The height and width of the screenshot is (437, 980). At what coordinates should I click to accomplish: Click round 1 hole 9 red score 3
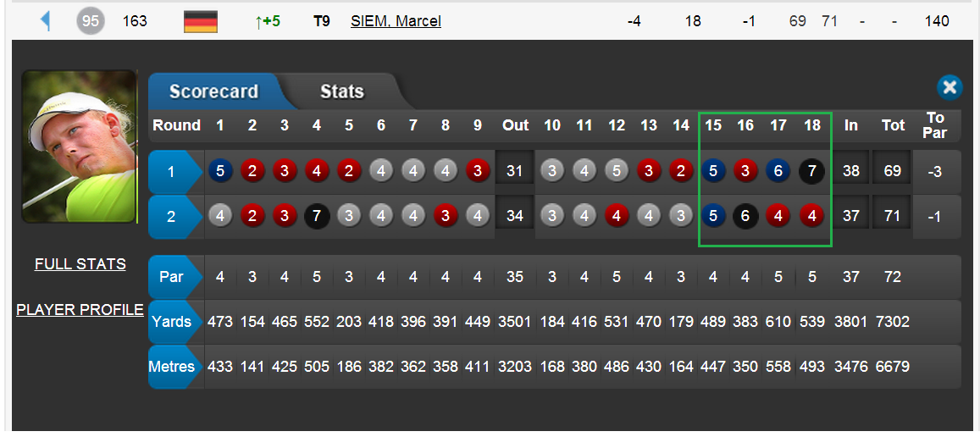point(478,171)
